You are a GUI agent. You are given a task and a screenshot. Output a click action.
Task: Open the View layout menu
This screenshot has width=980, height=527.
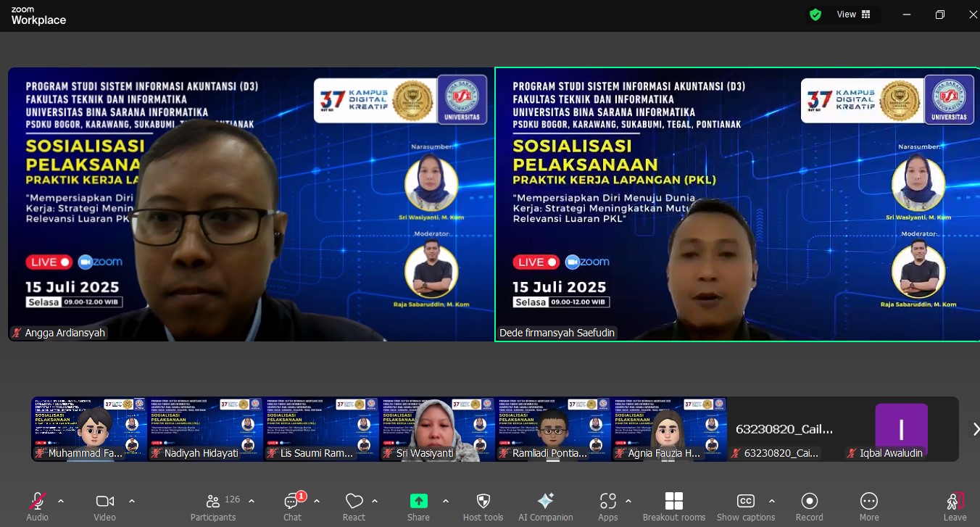(854, 14)
